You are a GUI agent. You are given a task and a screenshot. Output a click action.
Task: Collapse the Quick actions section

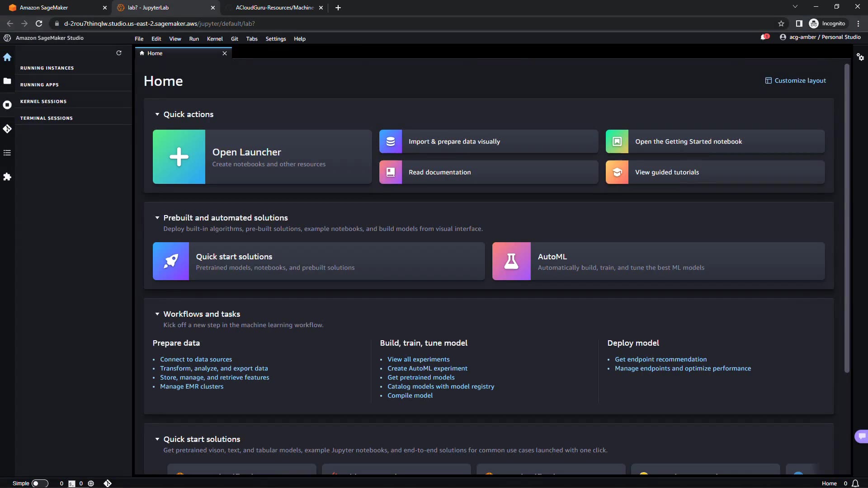[157, 114]
